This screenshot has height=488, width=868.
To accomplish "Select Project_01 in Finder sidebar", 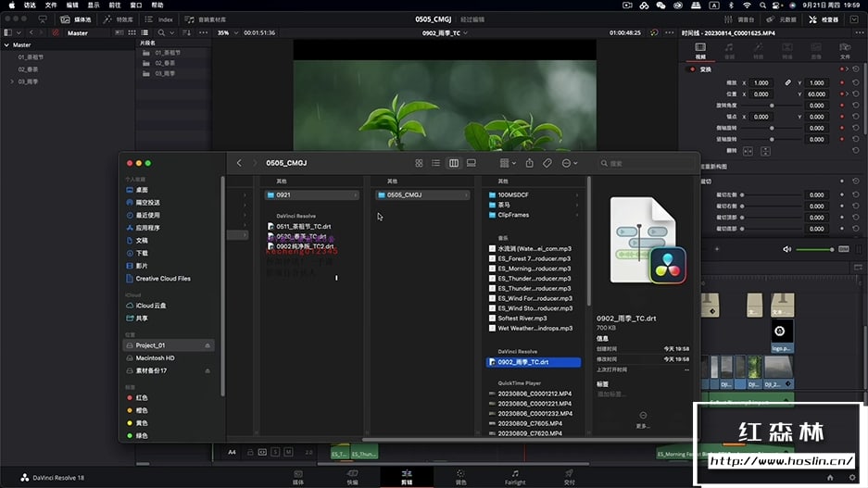I will (150, 344).
